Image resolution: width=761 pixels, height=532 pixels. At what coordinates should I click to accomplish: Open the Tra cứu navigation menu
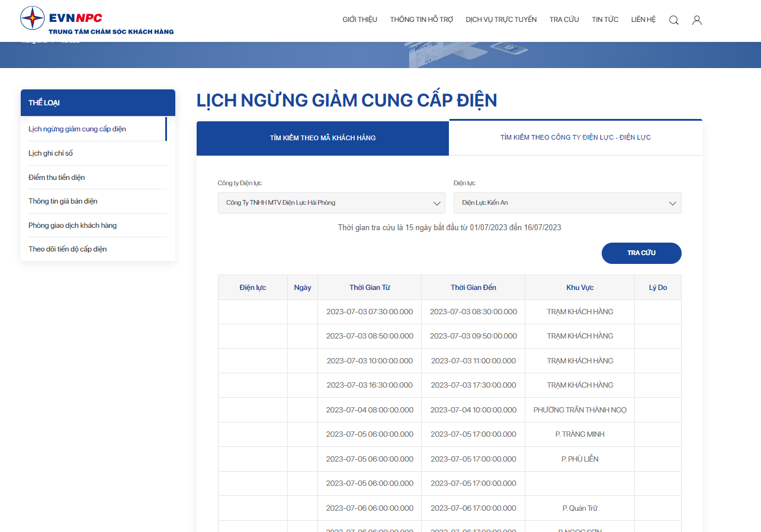click(x=564, y=20)
